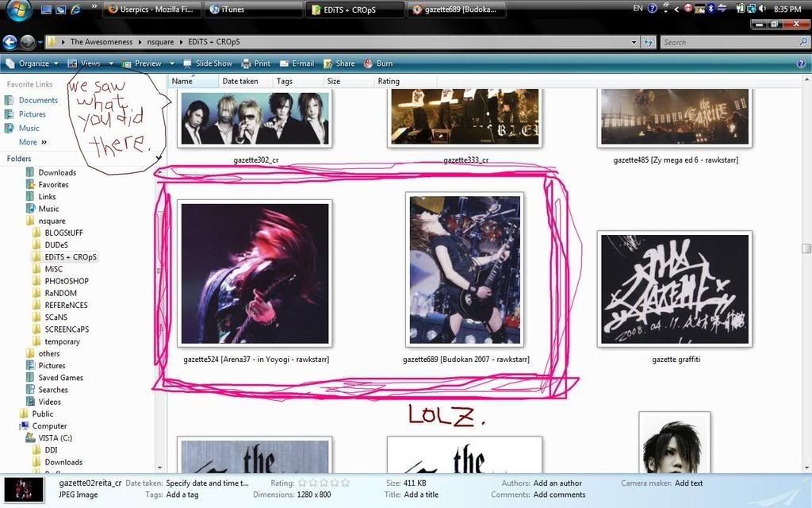Sort files by the Date taken column
812x508 pixels.
pyautogui.click(x=240, y=81)
